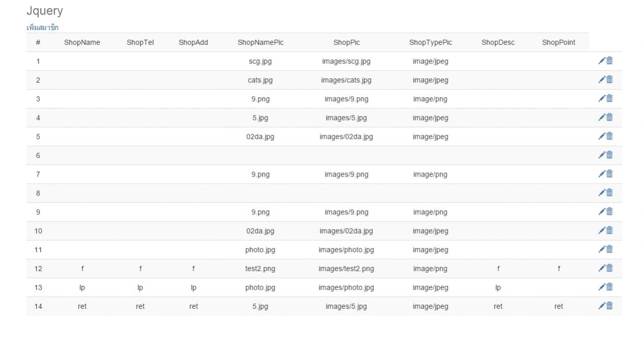Click the pencil edit icon for row 3

pyautogui.click(x=602, y=99)
